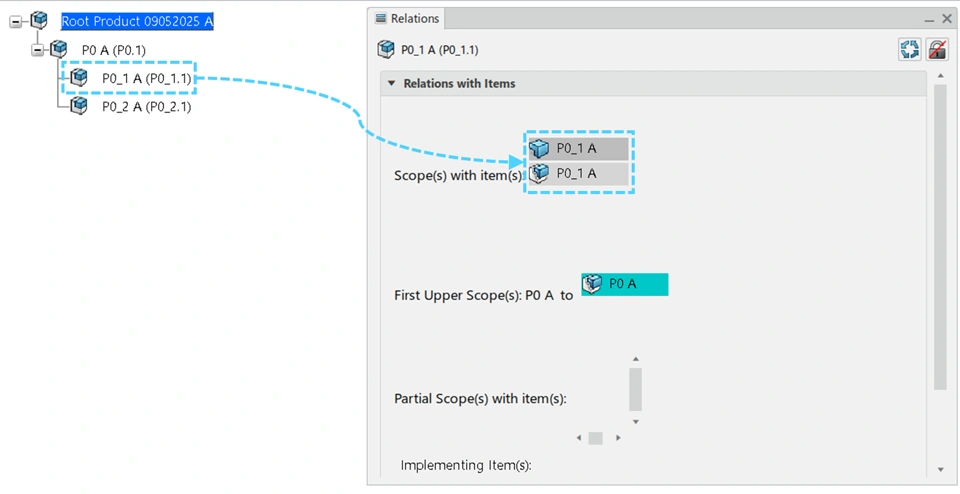This screenshot has height=494, width=960.
Task: Click the Relations panel title icon
Action: point(381,18)
